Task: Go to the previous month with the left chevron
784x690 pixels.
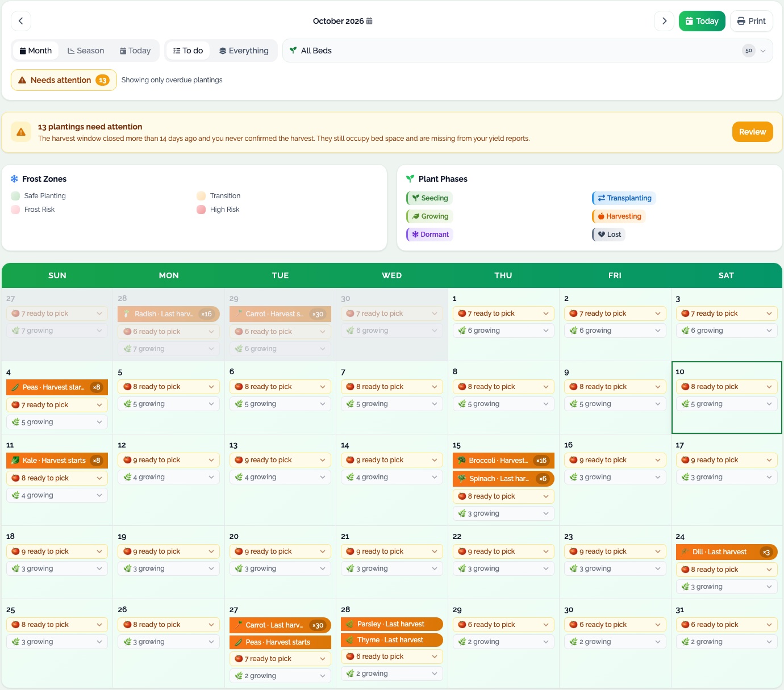Action: pos(21,21)
